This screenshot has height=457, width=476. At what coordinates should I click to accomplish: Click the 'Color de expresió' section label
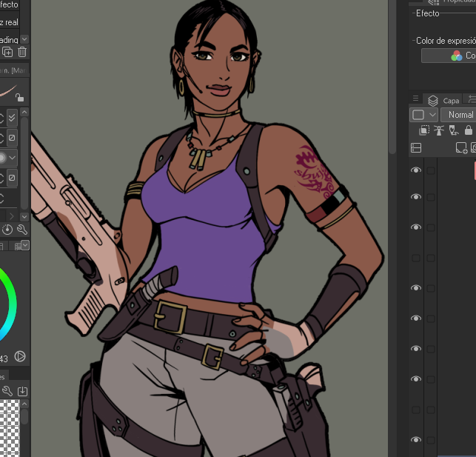tap(446, 41)
